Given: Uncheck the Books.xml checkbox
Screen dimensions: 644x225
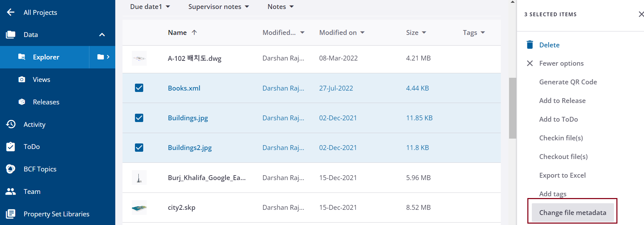Looking at the screenshot, I should [x=139, y=88].
